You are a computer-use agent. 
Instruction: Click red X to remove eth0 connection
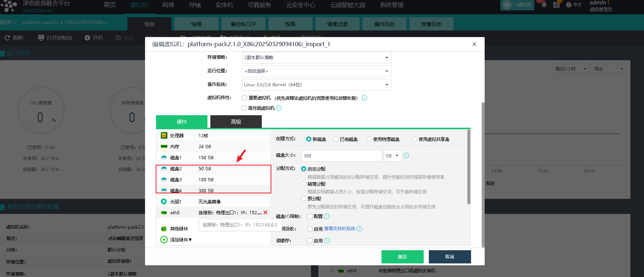265,212
